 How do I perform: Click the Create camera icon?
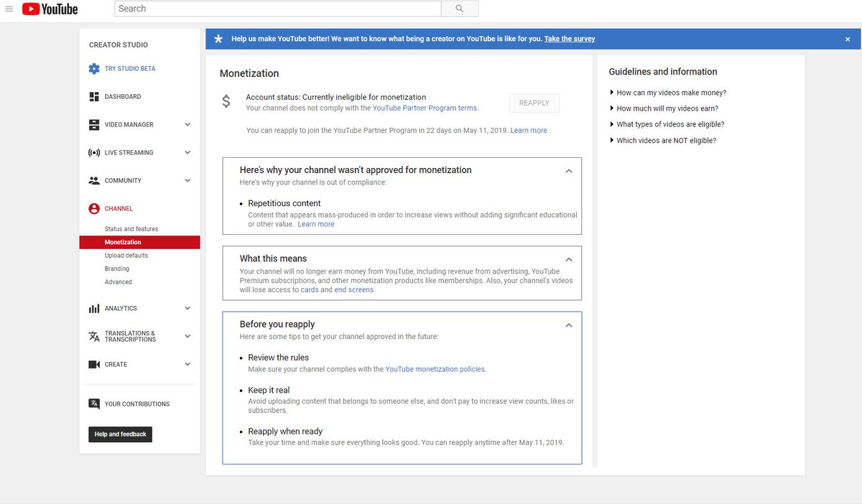click(94, 365)
